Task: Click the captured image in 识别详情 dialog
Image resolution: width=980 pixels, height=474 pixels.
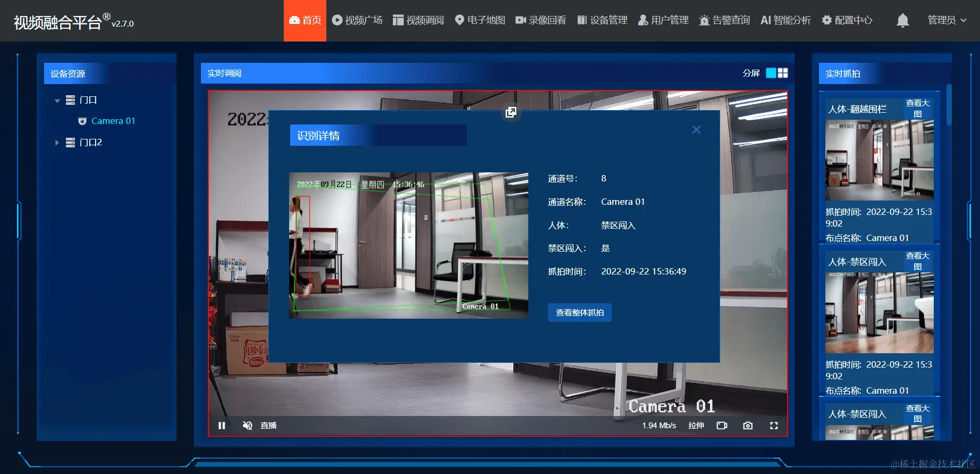Action: [409, 245]
